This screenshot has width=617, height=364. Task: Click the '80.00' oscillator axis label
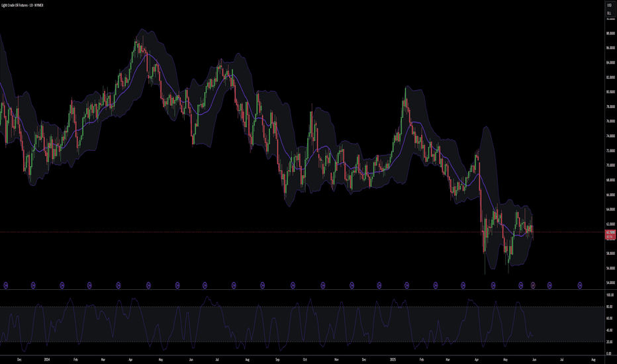tap(610, 306)
